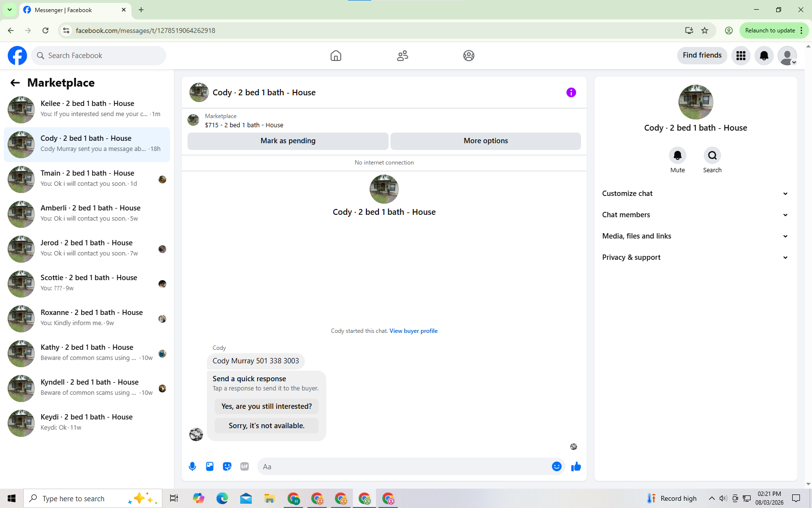Open Jerod conversation
812x508 pixels.
pos(87,249)
